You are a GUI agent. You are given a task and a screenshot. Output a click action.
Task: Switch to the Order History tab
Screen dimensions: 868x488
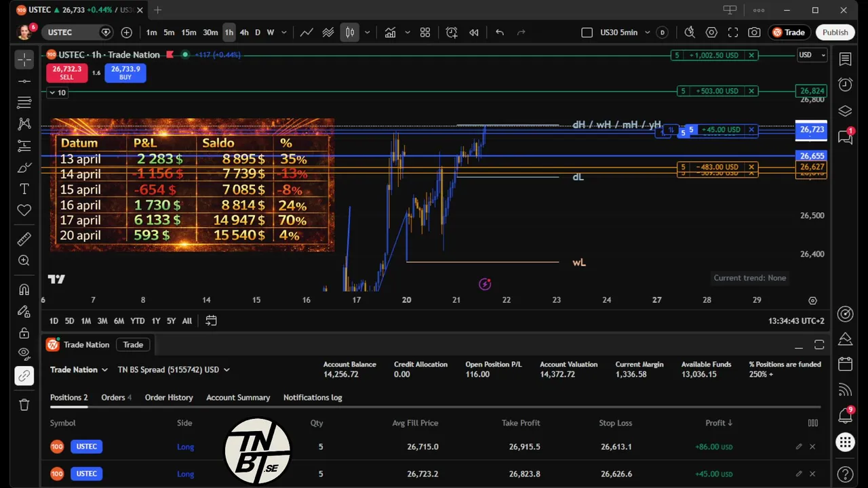pyautogui.click(x=169, y=398)
